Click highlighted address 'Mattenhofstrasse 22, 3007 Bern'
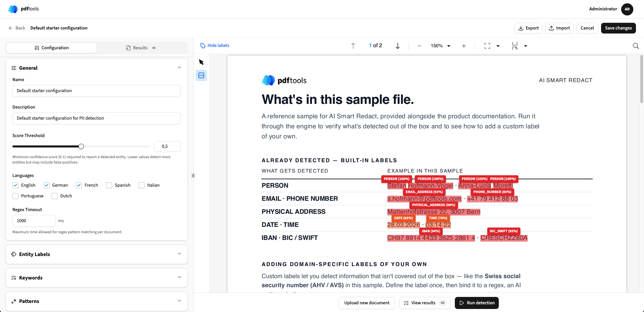644x312 pixels. 434,212
